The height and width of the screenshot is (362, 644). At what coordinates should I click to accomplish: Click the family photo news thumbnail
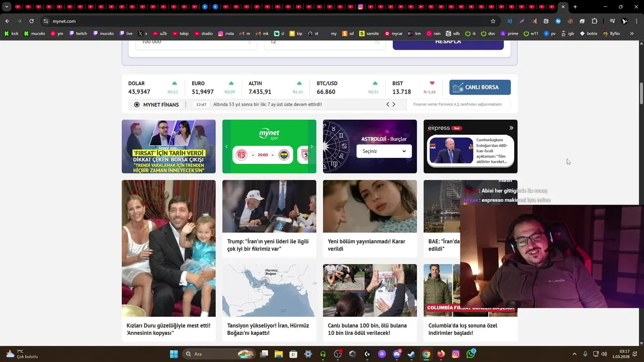pos(169,248)
